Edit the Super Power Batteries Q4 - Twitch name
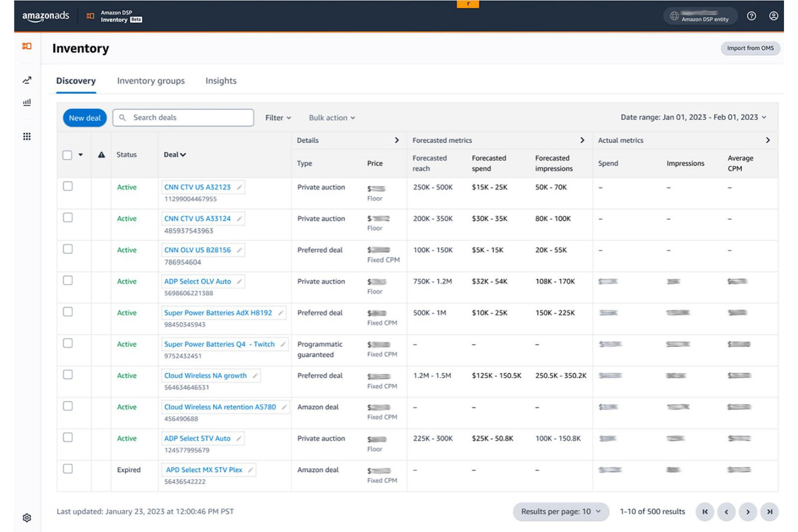The image size is (798, 532). pyautogui.click(x=283, y=344)
